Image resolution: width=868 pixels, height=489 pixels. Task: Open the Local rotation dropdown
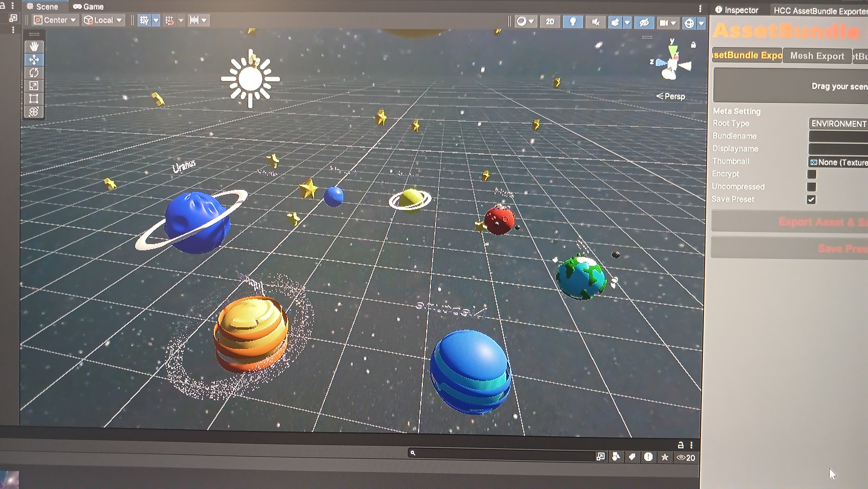[103, 20]
